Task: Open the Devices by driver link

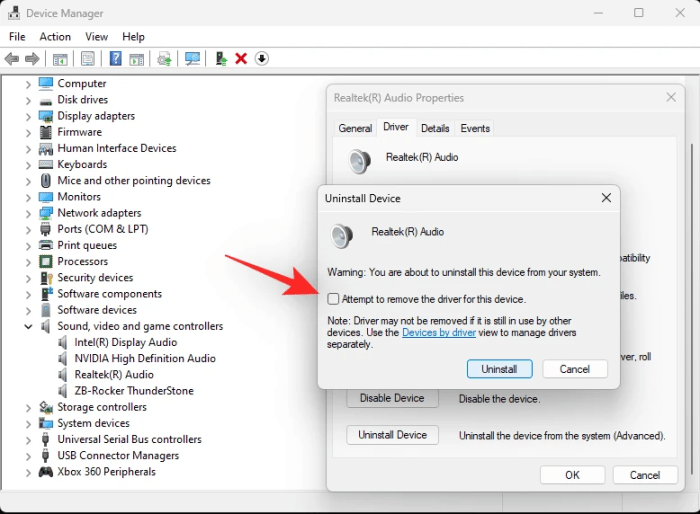Action: click(439, 333)
